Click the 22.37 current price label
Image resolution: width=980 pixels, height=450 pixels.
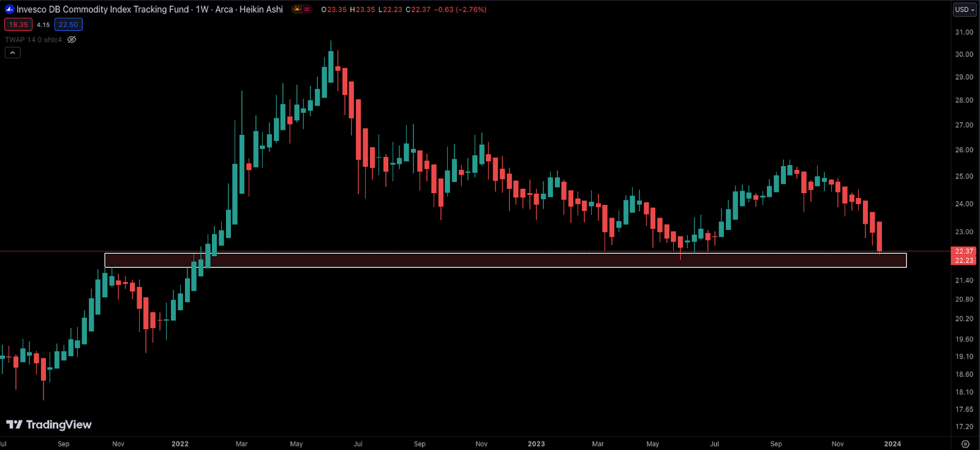[964, 251]
